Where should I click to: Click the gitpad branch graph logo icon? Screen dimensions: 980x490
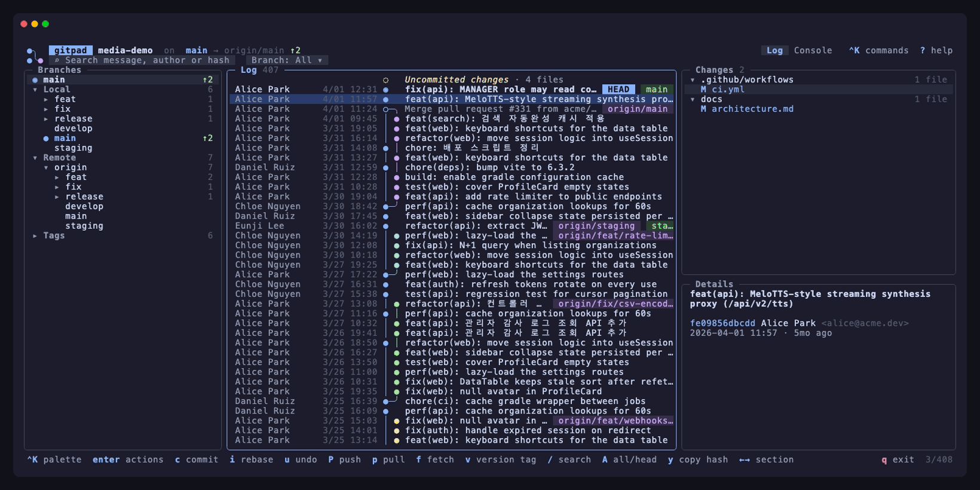35,56
